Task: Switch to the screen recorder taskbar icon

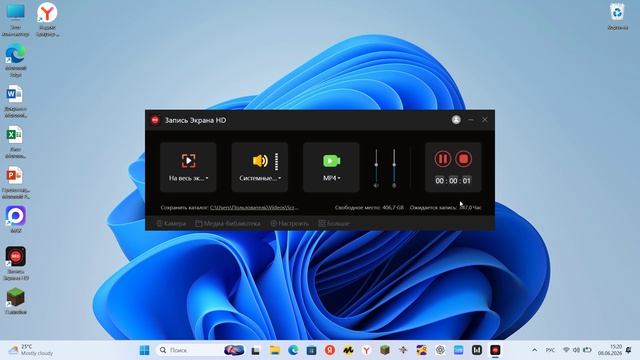Action: [495, 350]
